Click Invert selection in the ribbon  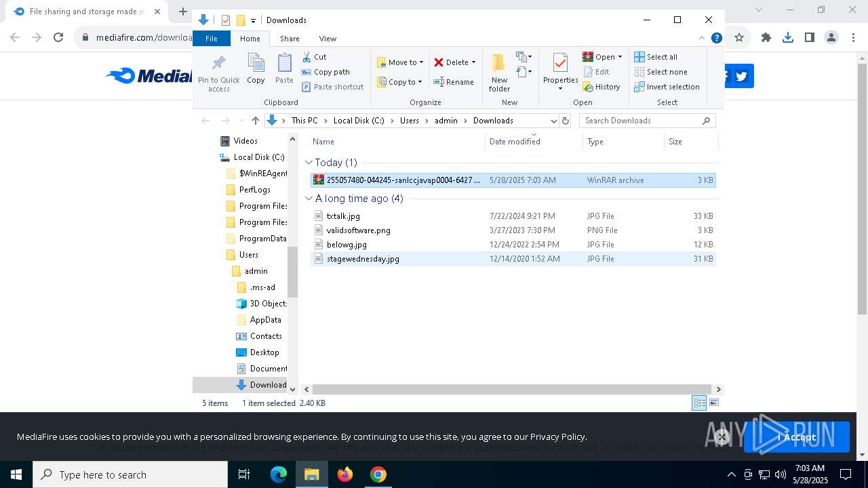(x=667, y=87)
